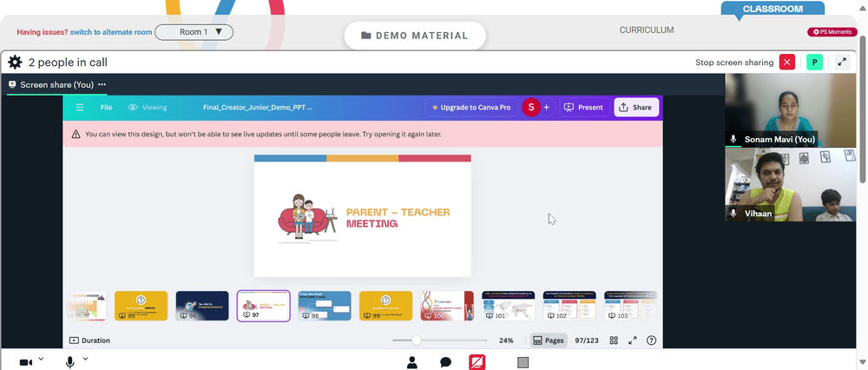Click the Parent - Teacher Meeting slide
Image resolution: width=868 pixels, height=370 pixels.
(362, 216)
